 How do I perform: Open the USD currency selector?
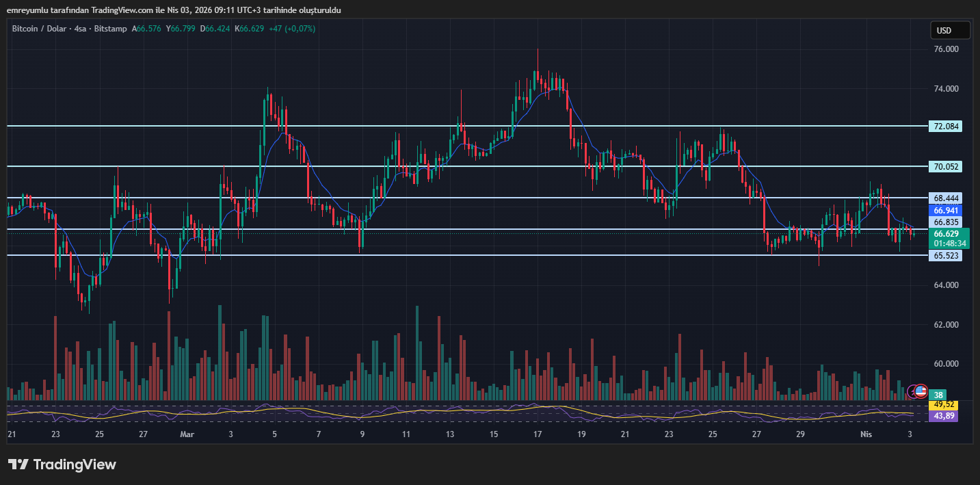(949, 30)
